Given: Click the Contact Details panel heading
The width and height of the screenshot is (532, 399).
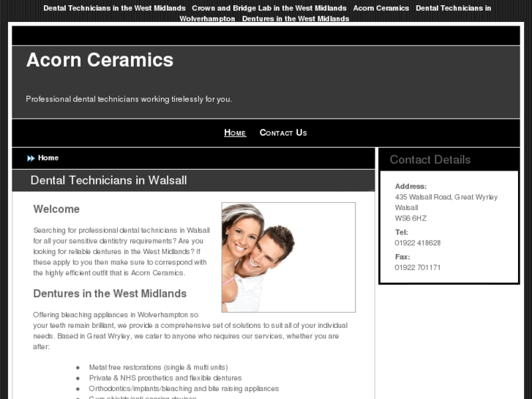Looking at the screenshot, I should (430, 160).
